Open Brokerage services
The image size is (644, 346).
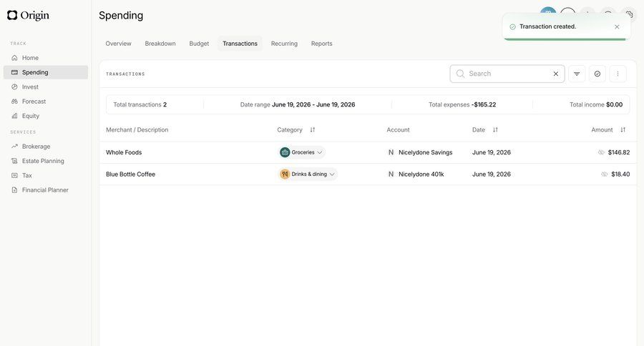pos(46,147)
